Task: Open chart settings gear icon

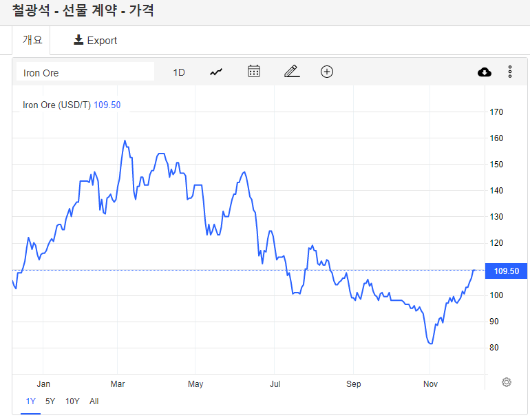Action: 507,382
